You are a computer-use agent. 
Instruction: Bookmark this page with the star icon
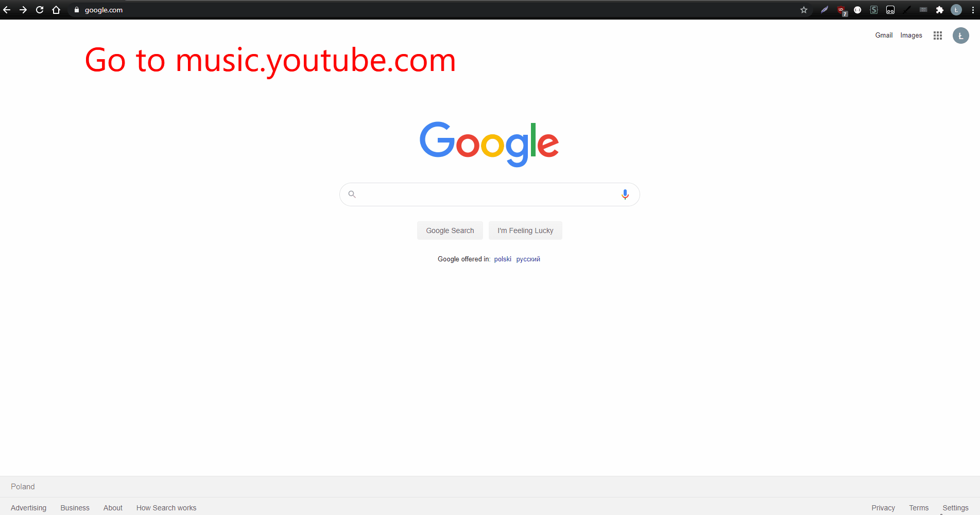804,10
